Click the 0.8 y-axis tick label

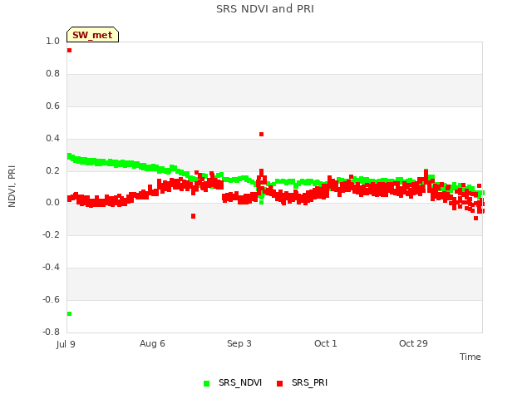pos(52,73)
